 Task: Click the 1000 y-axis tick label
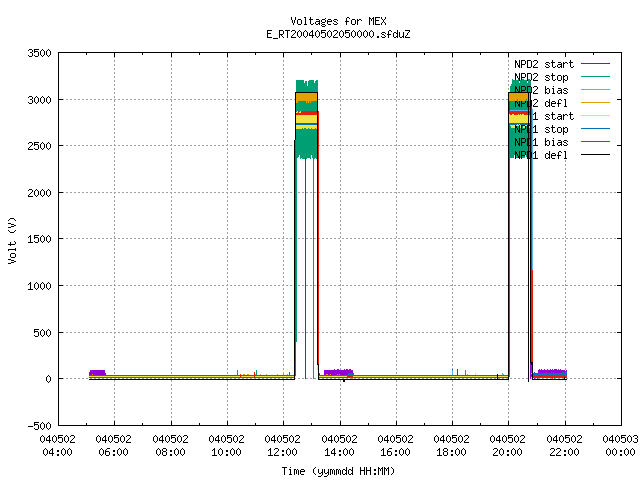(x=39, y=286)
